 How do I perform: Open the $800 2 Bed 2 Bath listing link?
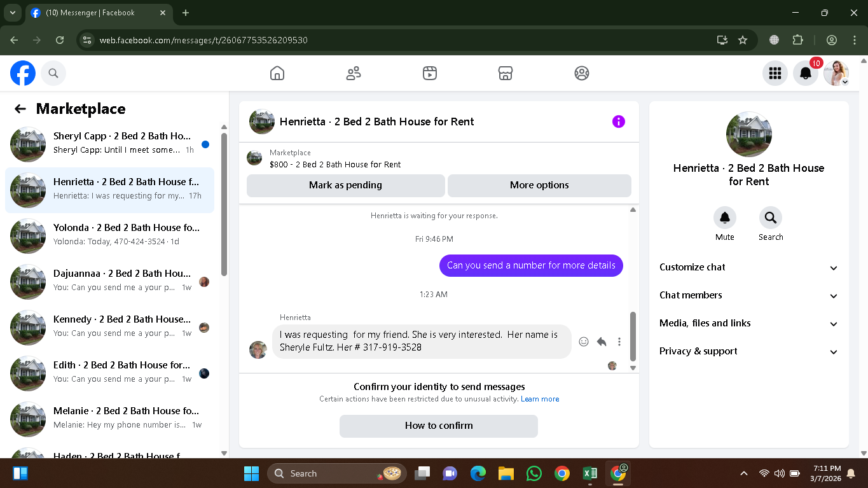335,165
